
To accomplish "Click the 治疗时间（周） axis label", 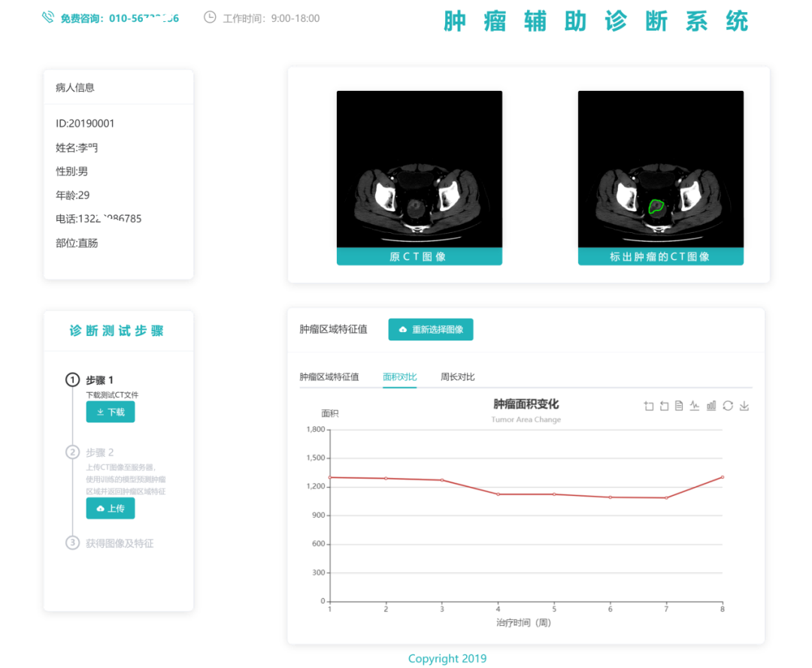I will click(523, 622).
